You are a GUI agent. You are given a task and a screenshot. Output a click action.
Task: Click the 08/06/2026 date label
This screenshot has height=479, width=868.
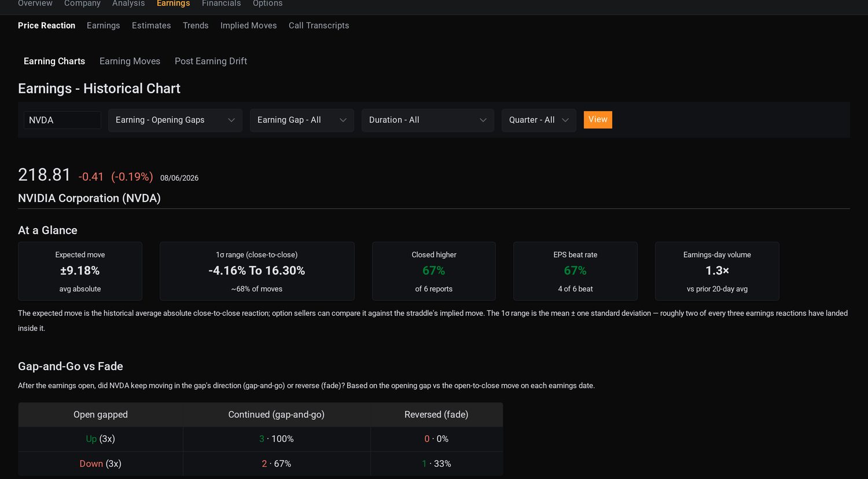(179, 178)
